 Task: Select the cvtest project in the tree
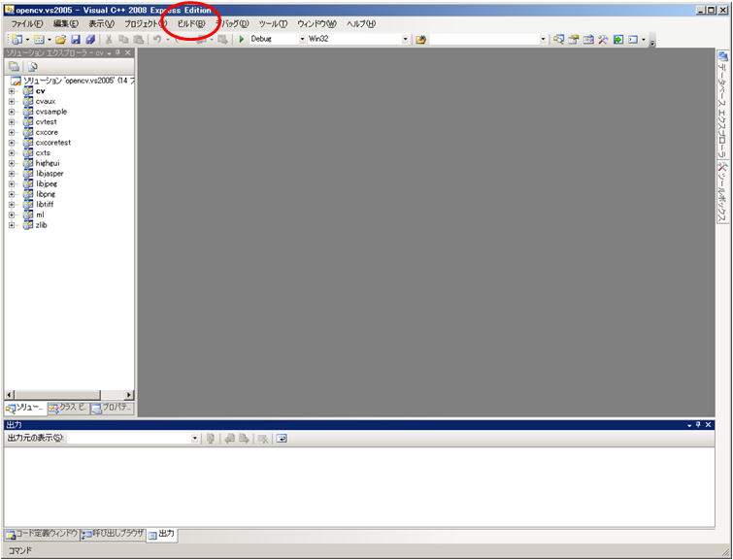point(46,122)
